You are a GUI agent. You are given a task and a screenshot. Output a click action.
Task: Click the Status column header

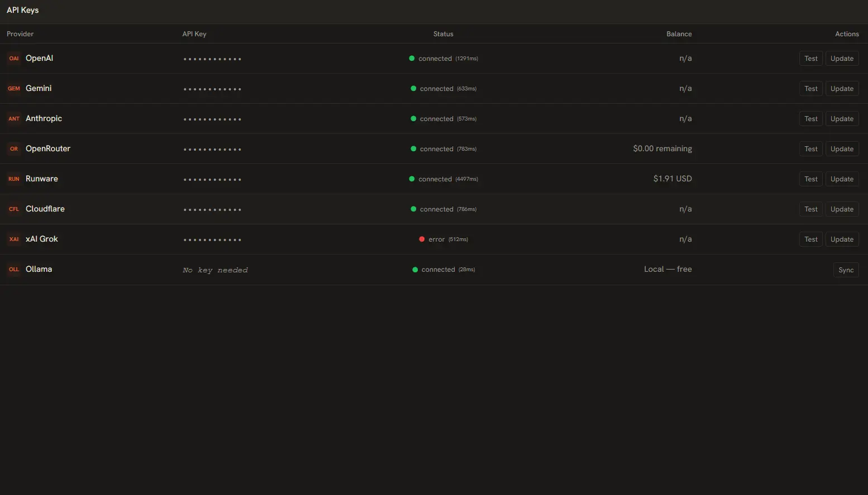(x=443, y=34)
